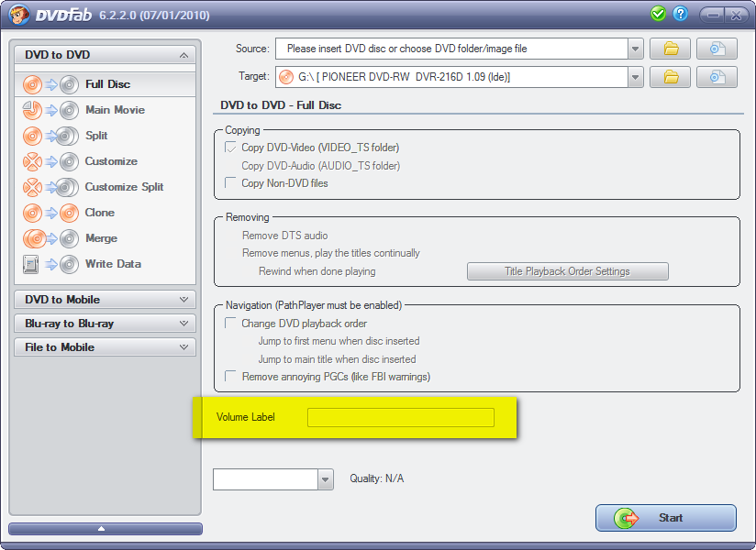This screenshot has width=756, height=550.
Task: Click Jump to main title when disc inserted
Action: [337, 359]
